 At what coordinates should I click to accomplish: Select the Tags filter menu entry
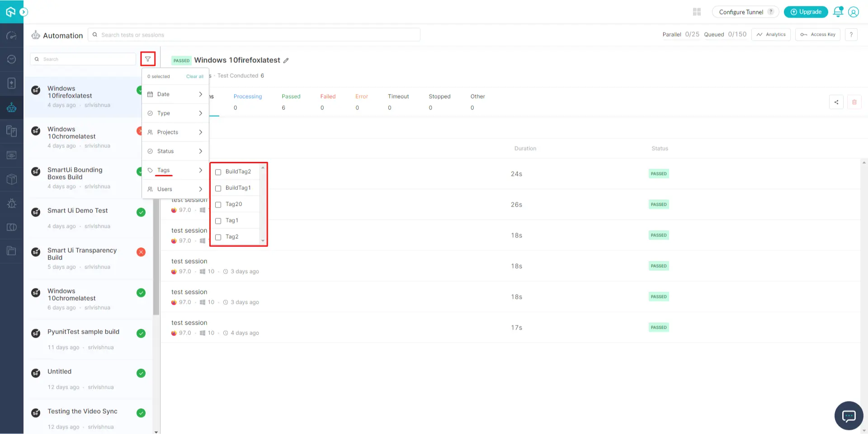[x=164, y=170]
